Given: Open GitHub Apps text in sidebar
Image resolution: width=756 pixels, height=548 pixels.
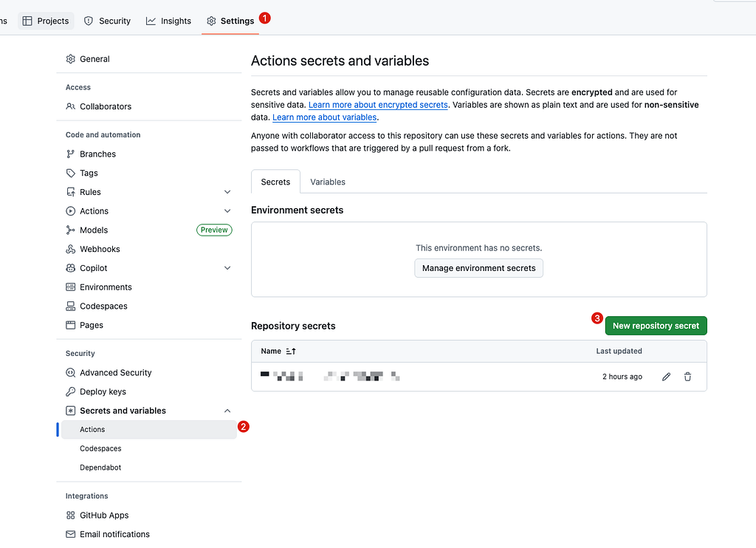Looking at the screenshot, I should click(104, 516).
